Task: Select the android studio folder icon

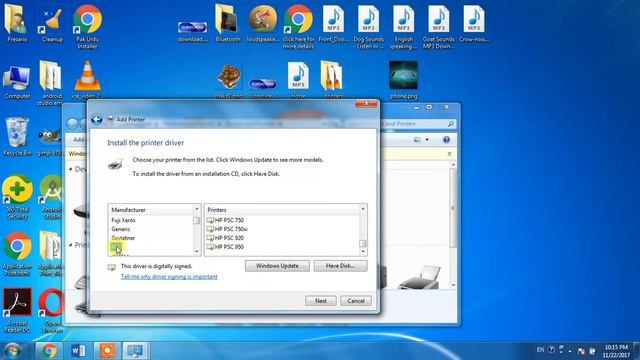Action: tap(50, 83)
